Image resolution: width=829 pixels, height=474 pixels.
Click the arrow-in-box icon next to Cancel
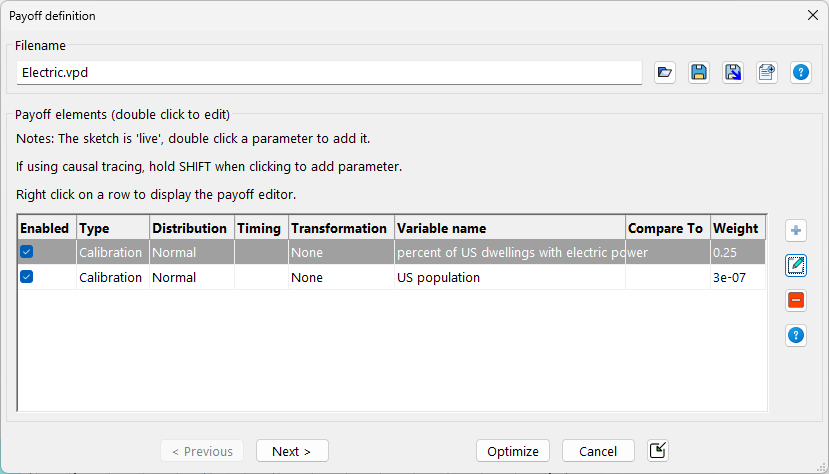(657, 451)
